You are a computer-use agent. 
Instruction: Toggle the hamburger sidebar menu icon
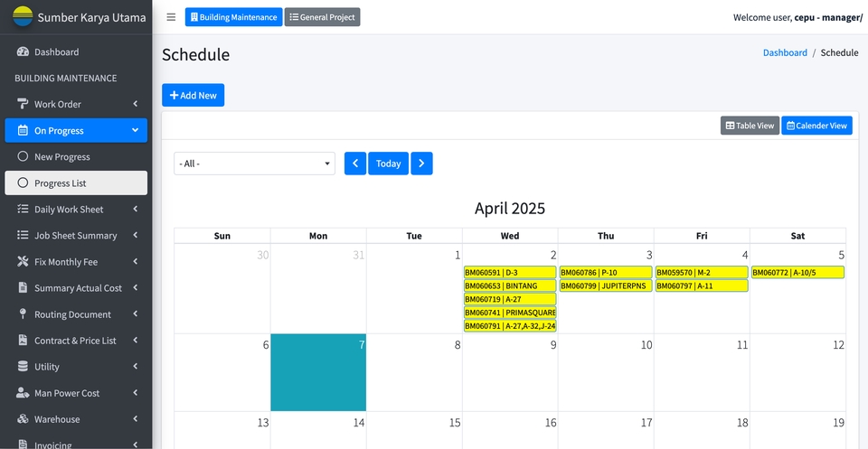click(171, 17)
